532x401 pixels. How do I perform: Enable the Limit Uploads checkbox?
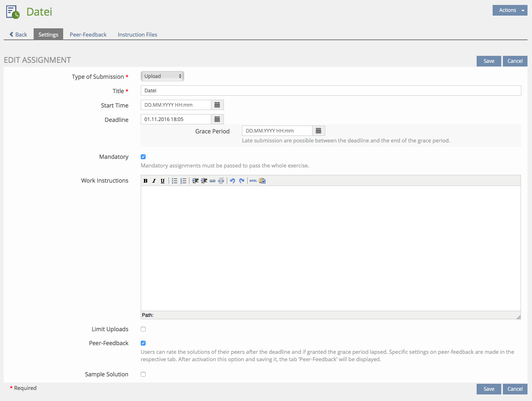143,329
